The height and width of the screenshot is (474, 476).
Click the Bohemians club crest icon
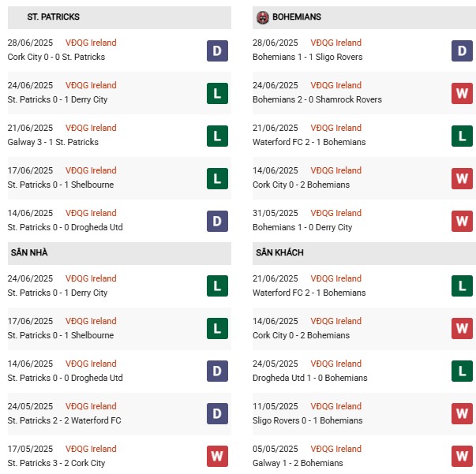263,17
